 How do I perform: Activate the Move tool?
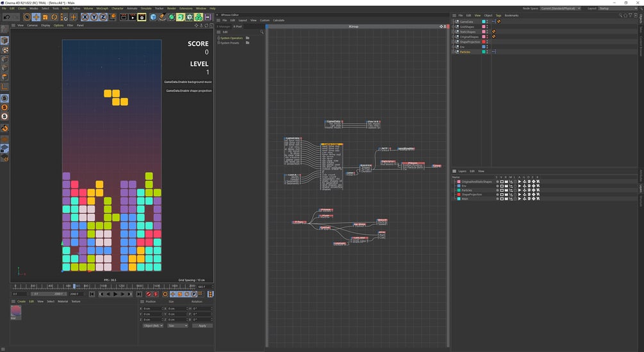pyautogui.click(x=36, y=17)
